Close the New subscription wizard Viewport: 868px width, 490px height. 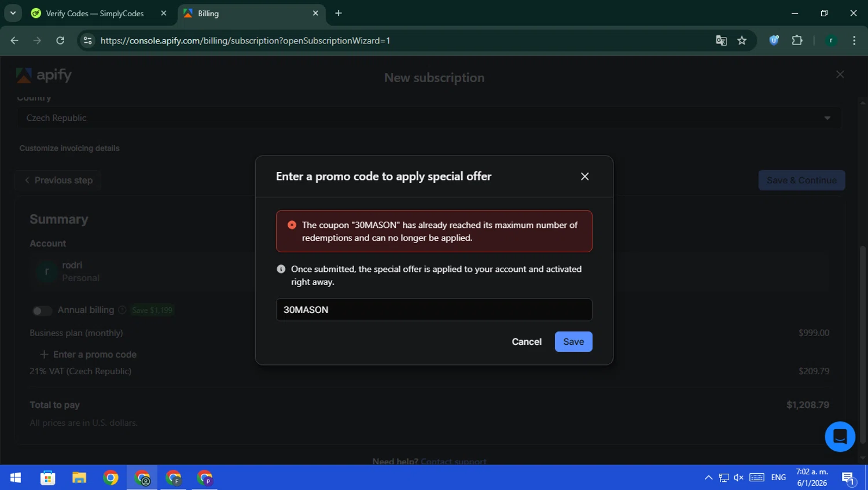click(840, 75)
